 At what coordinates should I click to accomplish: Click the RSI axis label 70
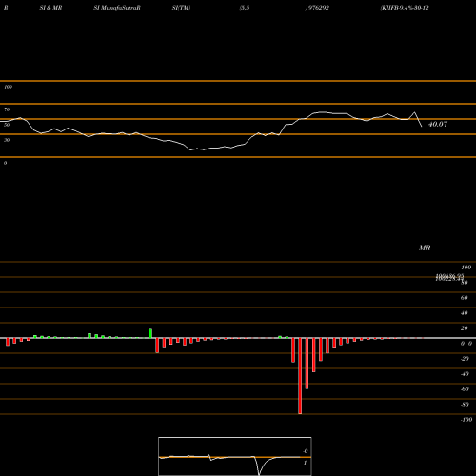(7, 109)
